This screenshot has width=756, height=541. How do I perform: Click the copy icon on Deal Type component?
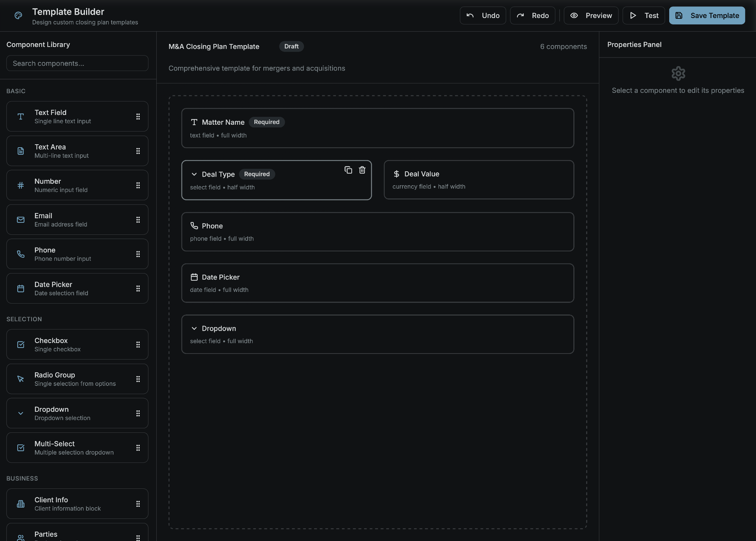click(348, 170)
